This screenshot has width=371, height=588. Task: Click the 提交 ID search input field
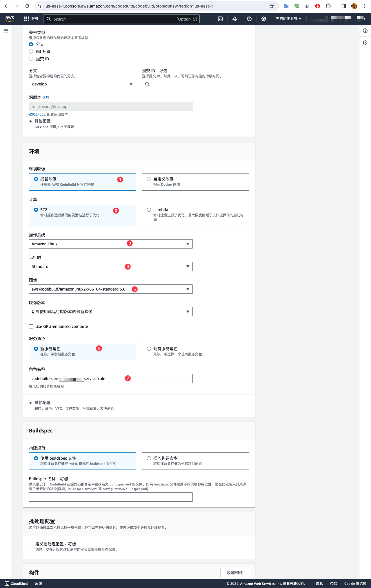tap(196, 84)
